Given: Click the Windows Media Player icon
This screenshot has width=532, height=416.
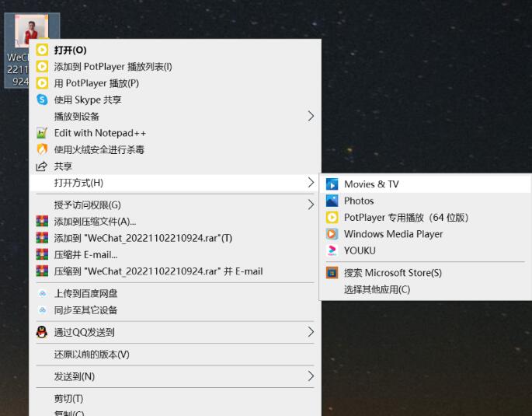Looking at the screenshot, I should (332, 234).
